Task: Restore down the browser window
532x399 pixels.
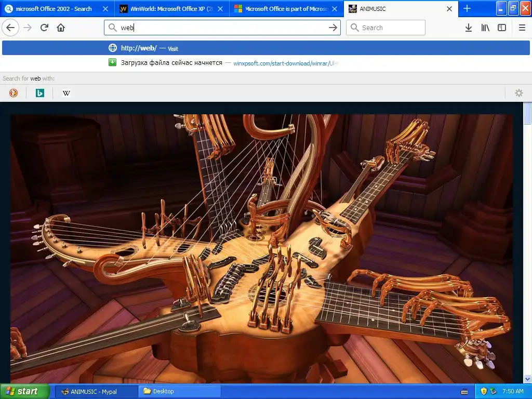Action: click(x=513, y=8)
